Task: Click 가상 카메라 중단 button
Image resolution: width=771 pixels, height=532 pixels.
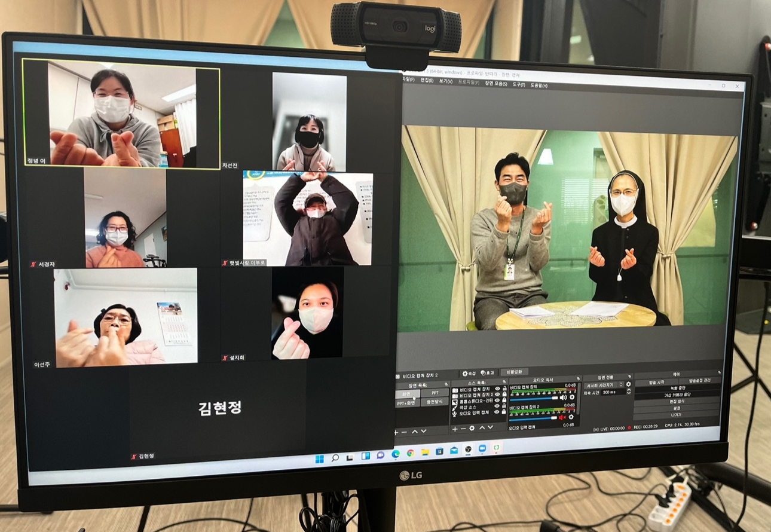Action: pos(677,395)
